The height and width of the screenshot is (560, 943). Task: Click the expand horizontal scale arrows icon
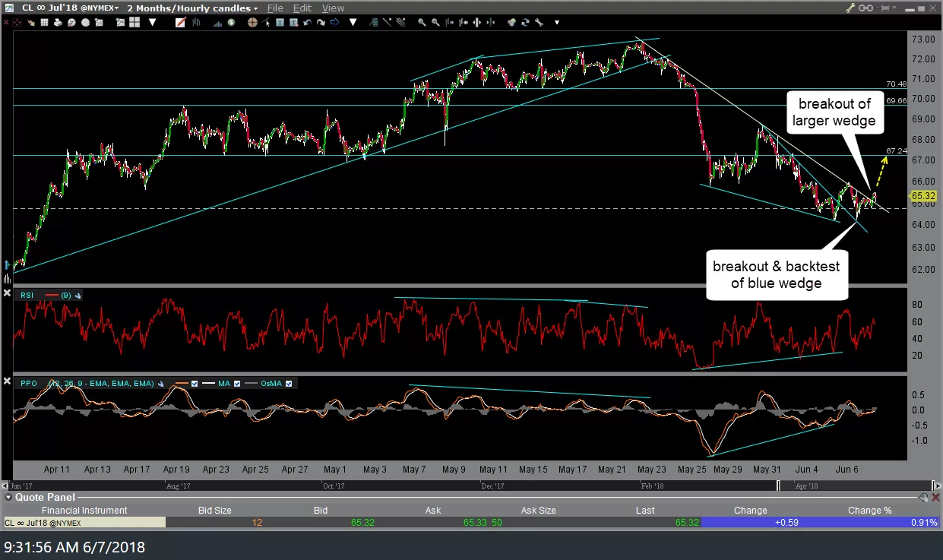477,23
